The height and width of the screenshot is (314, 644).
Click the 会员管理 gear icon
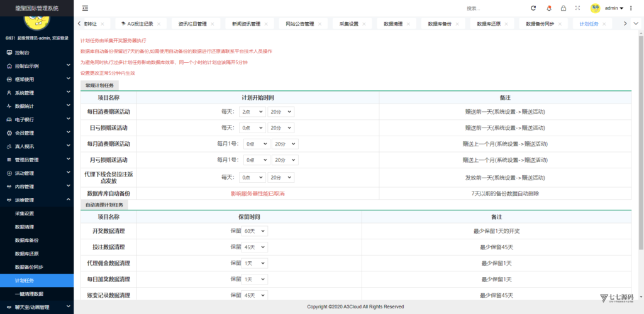tap(9, 133)
